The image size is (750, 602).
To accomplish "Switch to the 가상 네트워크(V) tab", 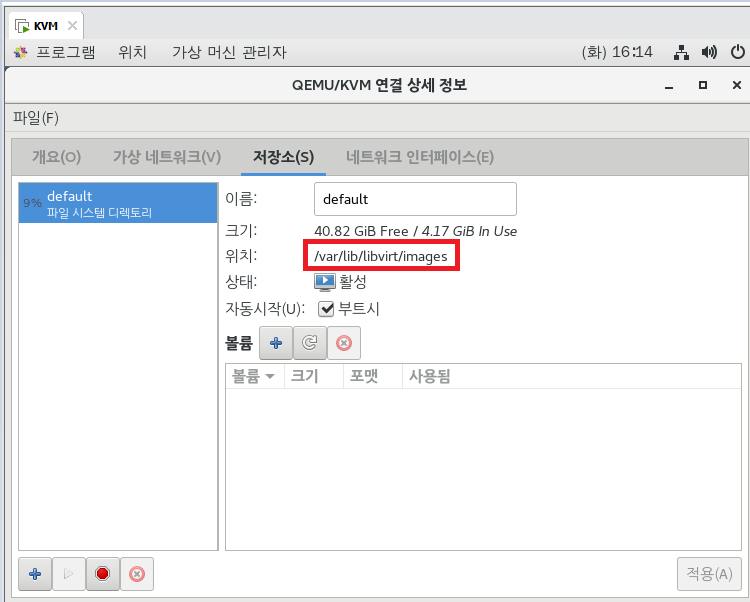I will point(167,157).
